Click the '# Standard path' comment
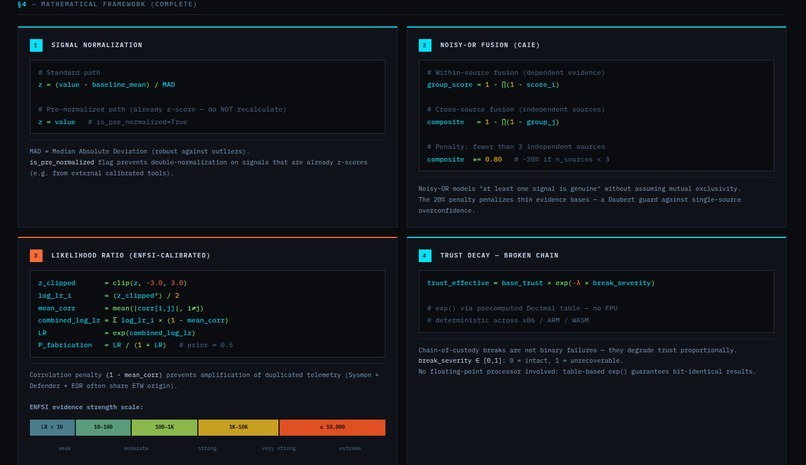 (69, 72)
